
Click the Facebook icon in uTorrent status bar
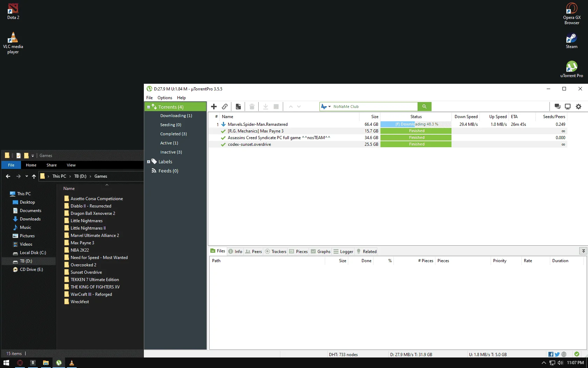click(551, 354)
